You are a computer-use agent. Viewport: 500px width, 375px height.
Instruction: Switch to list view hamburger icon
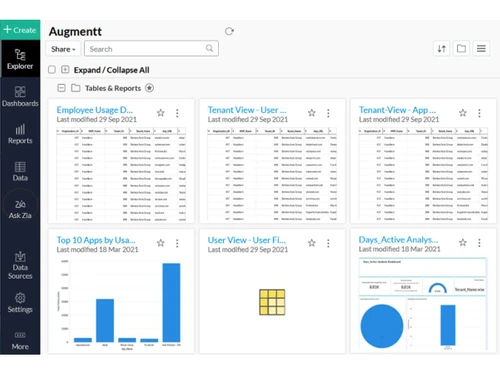pyautogui.click(x=481, y=49)
